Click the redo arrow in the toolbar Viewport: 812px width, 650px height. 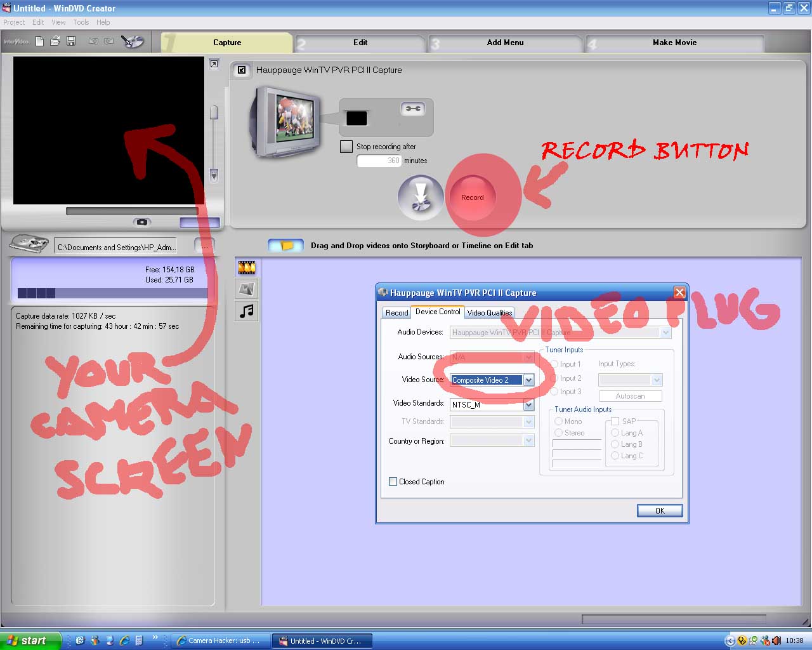(108, 41)
